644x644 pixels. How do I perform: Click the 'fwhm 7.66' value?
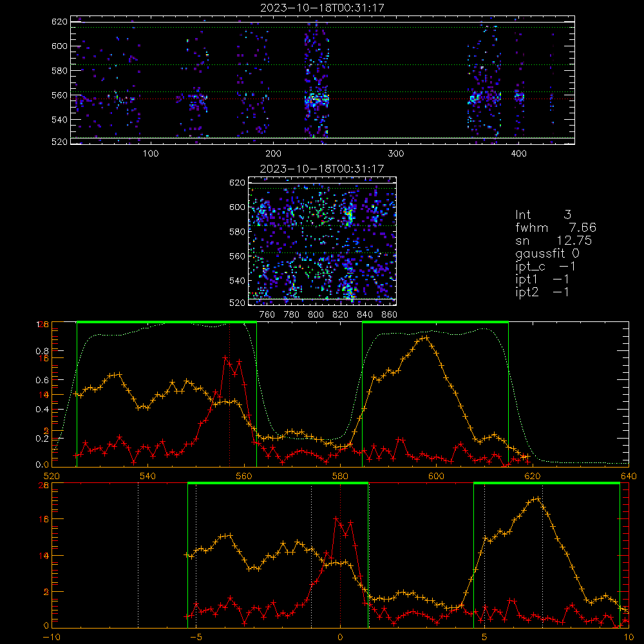coord(556,227)
